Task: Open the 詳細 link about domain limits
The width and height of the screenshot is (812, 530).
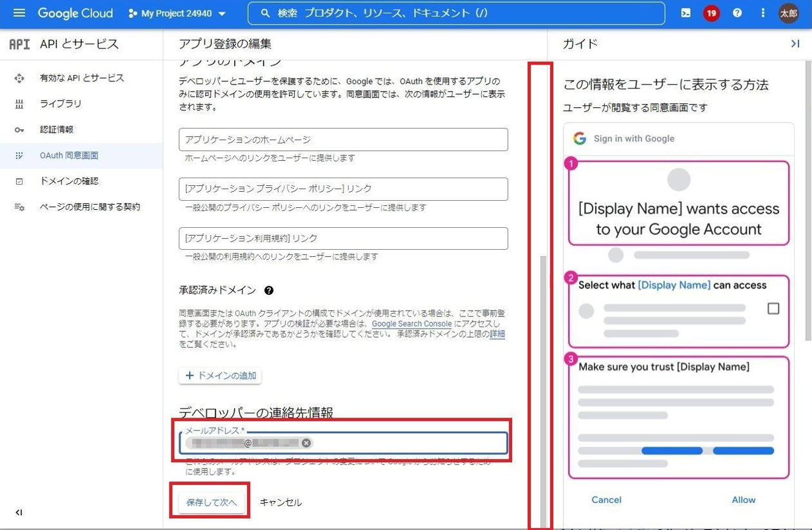Action: [x=497, y=334]
